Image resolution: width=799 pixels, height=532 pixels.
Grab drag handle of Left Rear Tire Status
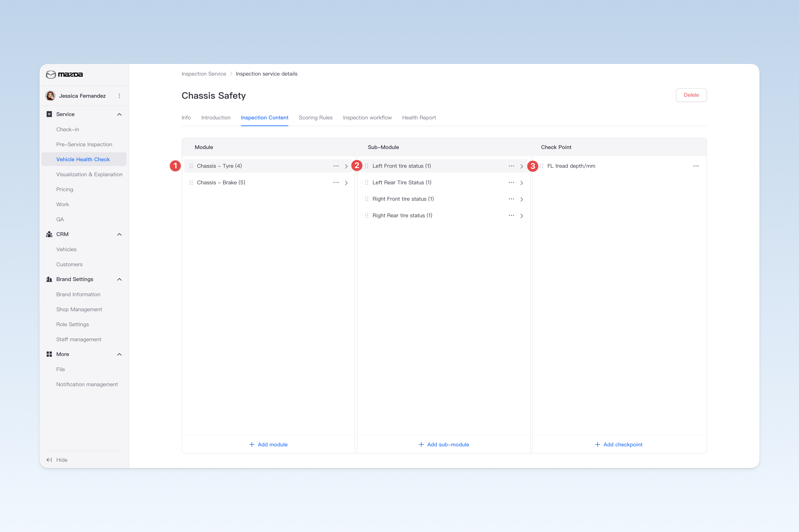[x=366, y=183]
